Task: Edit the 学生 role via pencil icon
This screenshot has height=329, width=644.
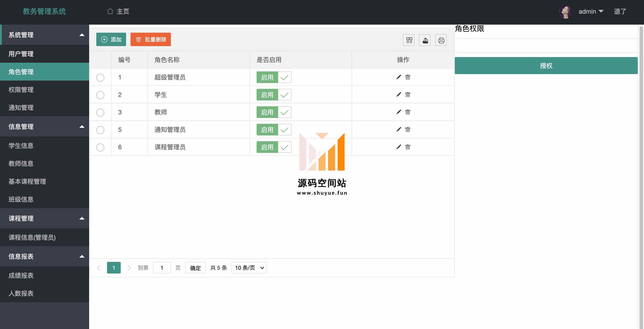Action: tap(399, 94)
